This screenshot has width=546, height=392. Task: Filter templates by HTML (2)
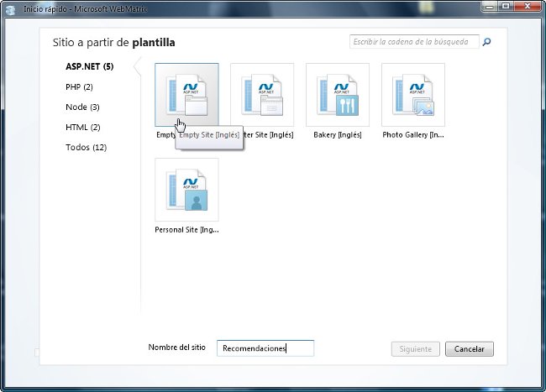(82, 127)
